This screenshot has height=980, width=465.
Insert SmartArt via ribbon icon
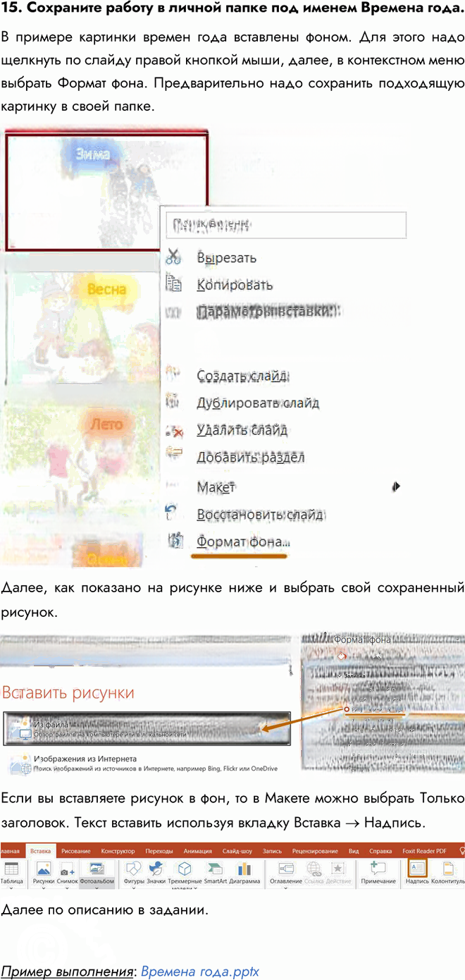coord(217,869)
